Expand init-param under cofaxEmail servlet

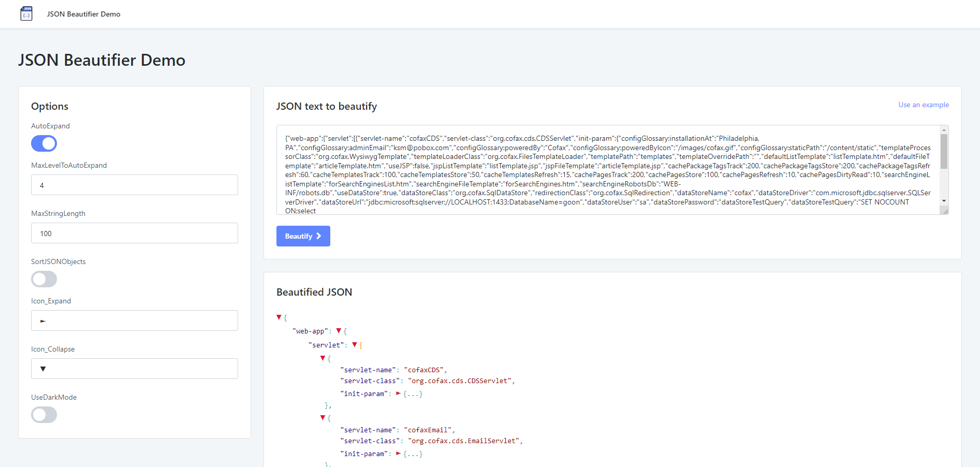[398, 454]
